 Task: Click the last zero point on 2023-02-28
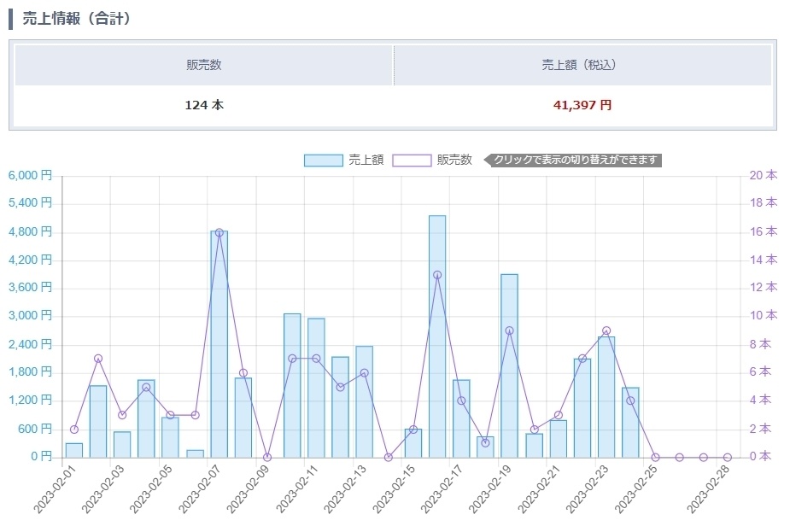pyautogui.click(x=728, y=458)
